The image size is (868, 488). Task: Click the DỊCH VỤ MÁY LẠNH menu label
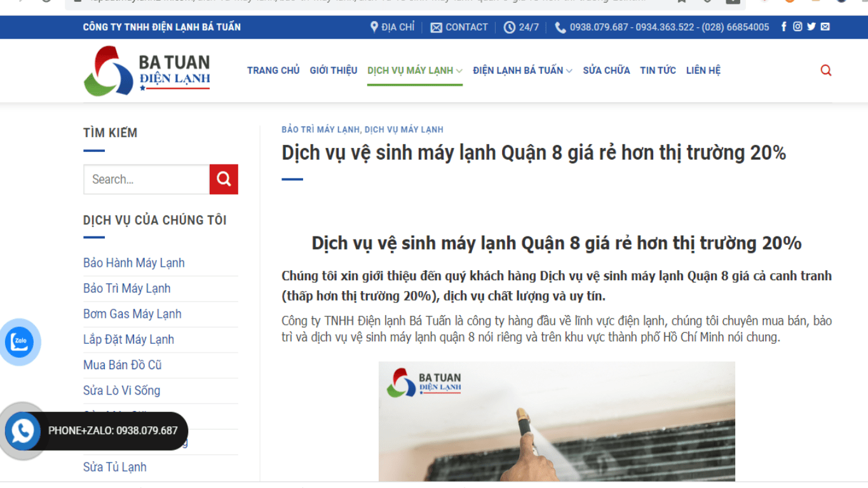pos(410,71)
